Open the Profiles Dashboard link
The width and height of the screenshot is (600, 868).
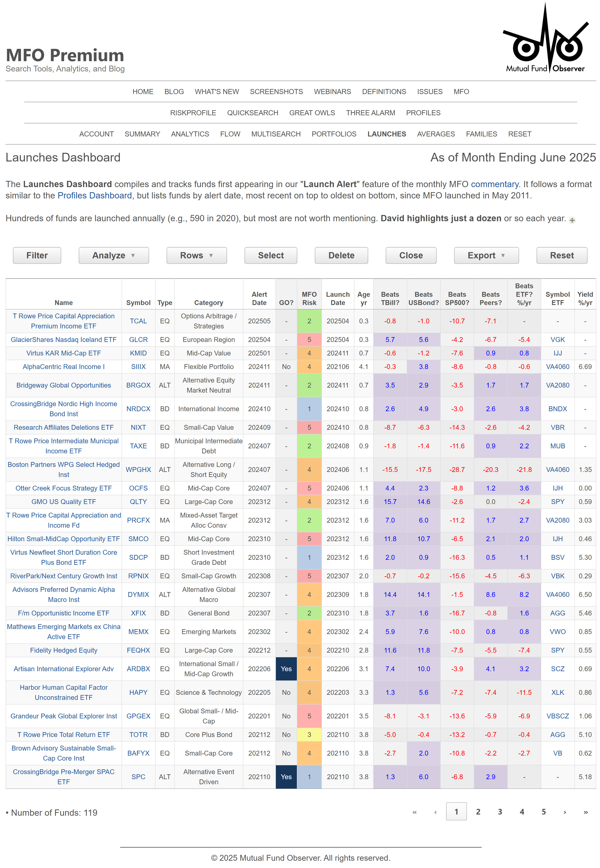tap(94, 195)
